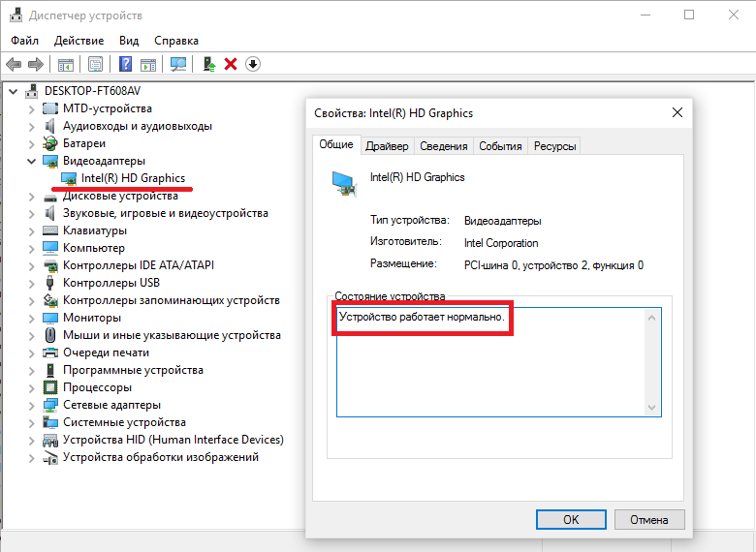Click the Back arrow toolbar icon
Image resolution: width=756 pixels, height=552 pixels.
pyautogui.click(x=14, y=64)
